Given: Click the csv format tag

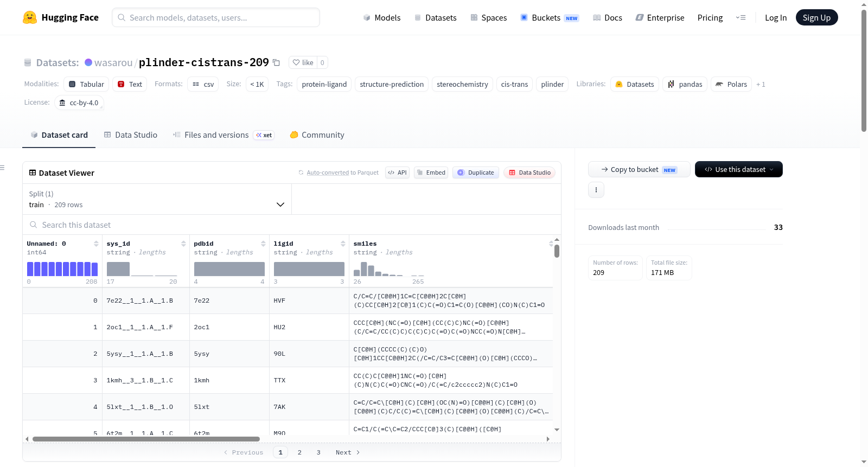Looking at the screenshot, I should pyautogui.click(x=203, y=84).
